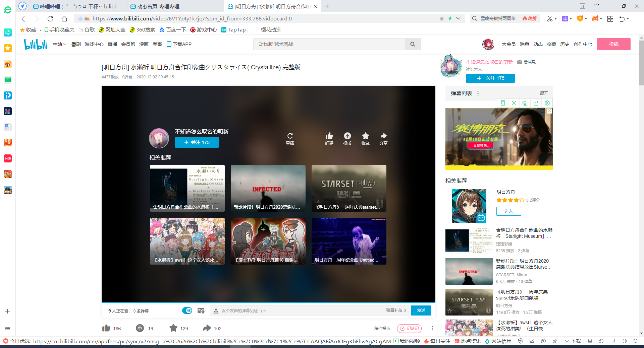Click 进入 button for 明日方舟 game card
This screenshot has width=644, height=348.
tap(508, 211)
